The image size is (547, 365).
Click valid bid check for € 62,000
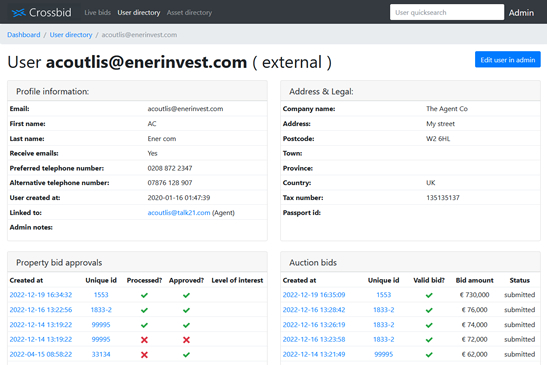(x=429, y=355)
